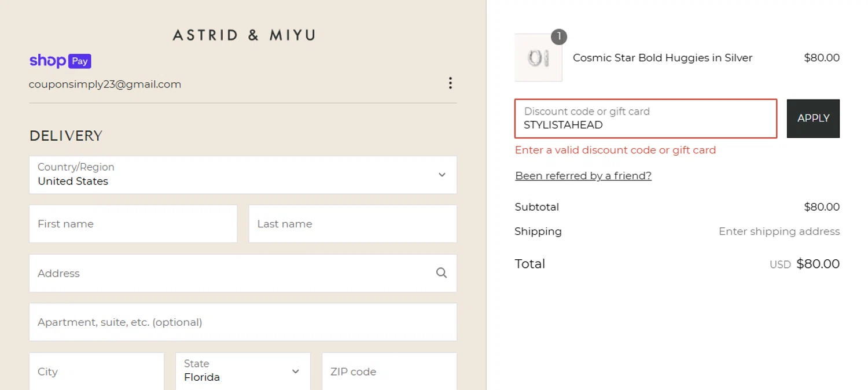
Task: Click the couponsimply23@gmail.com email text
Action: coord(105,84)
